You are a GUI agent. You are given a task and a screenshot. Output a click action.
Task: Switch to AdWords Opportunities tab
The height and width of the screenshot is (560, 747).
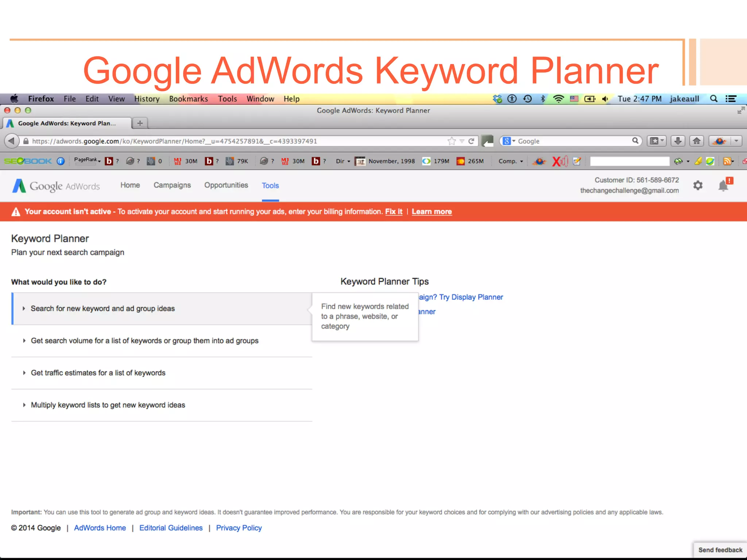pos(226,185)
